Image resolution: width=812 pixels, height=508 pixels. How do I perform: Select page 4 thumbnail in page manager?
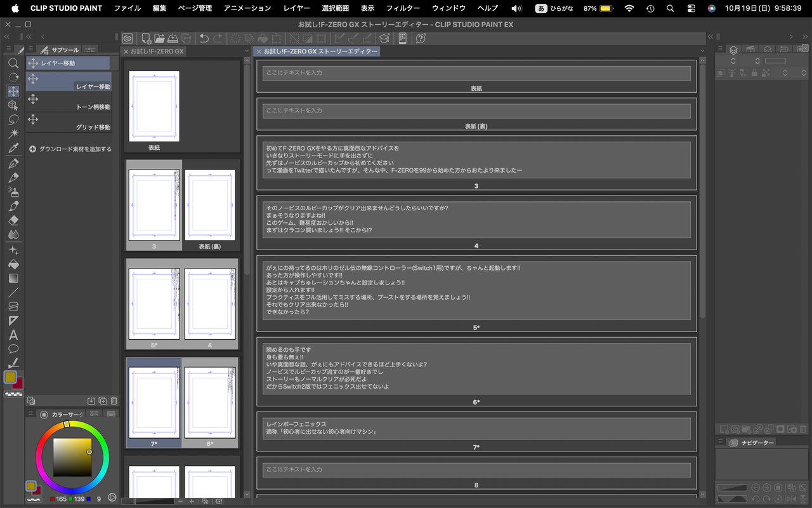pyautogui.click(x=210, y=304)
